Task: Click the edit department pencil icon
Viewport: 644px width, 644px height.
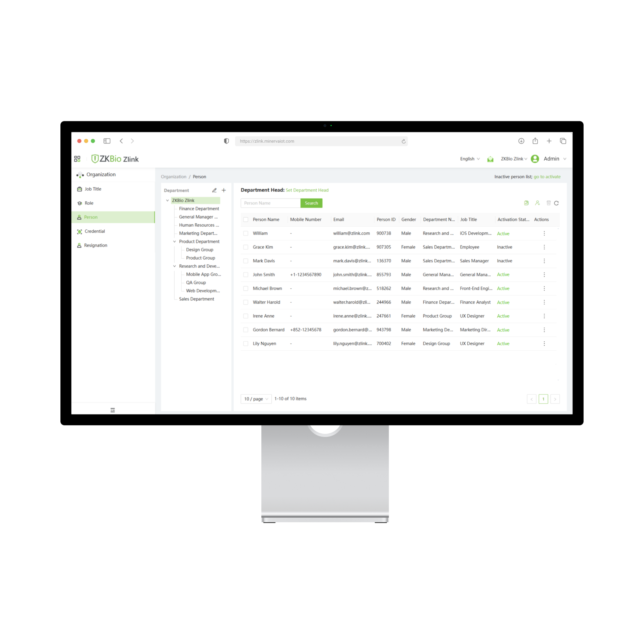Action: pos(214,190)
